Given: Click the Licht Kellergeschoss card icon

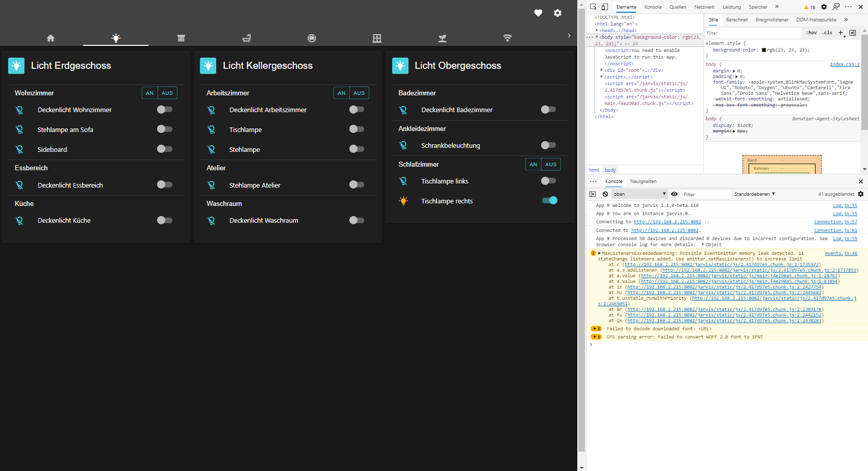Looking at the screenshot, I should click(208, 66).
